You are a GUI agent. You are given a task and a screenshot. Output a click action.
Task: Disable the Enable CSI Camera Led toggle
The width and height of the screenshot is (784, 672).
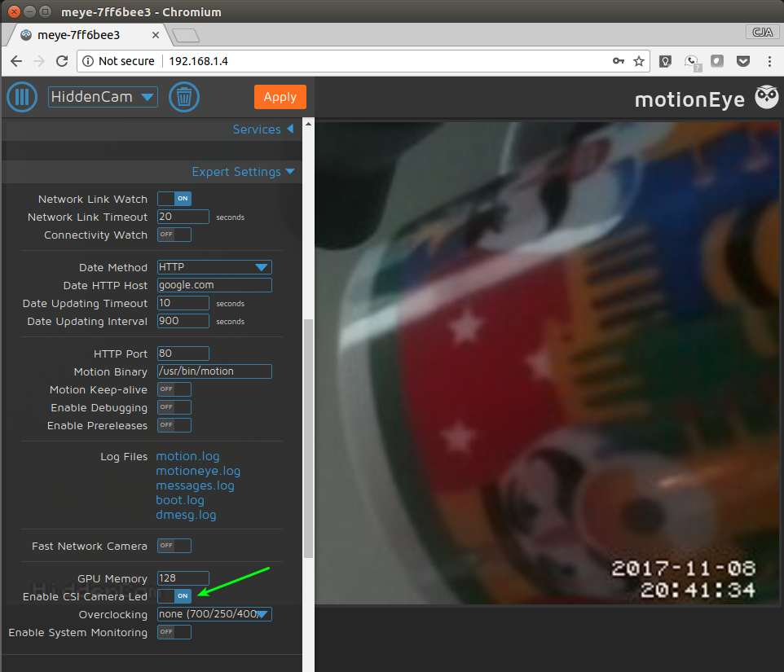pyautogui.click(x=174, y=595)
